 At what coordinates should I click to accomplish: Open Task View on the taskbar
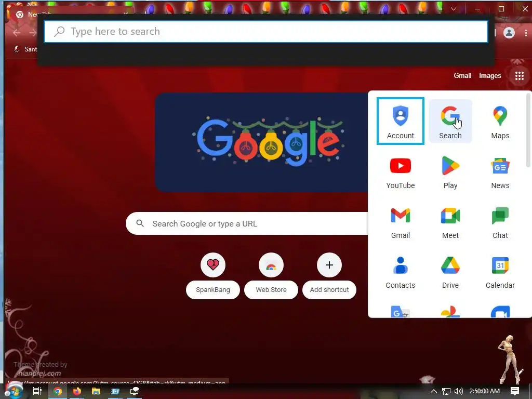[37, 391]
